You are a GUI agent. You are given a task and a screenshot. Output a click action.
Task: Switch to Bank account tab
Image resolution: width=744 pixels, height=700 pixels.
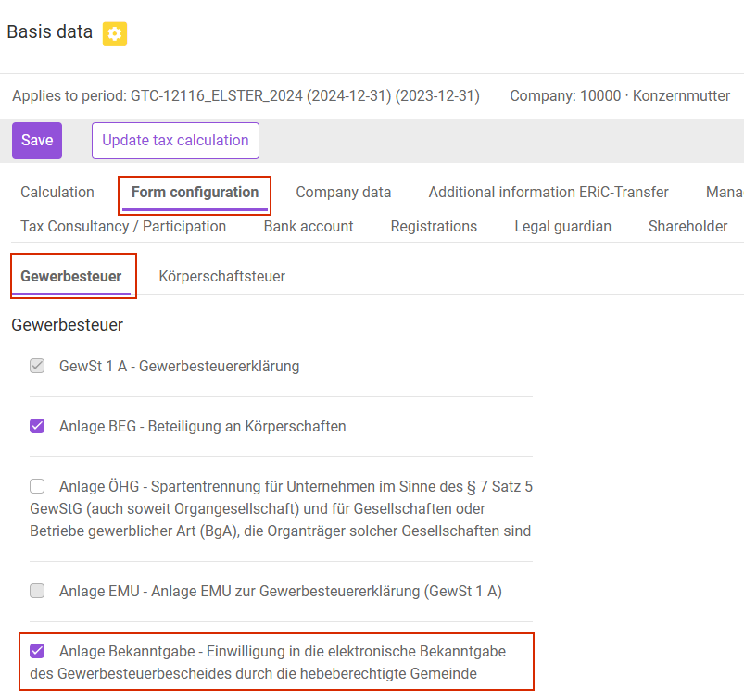(309, 226)
